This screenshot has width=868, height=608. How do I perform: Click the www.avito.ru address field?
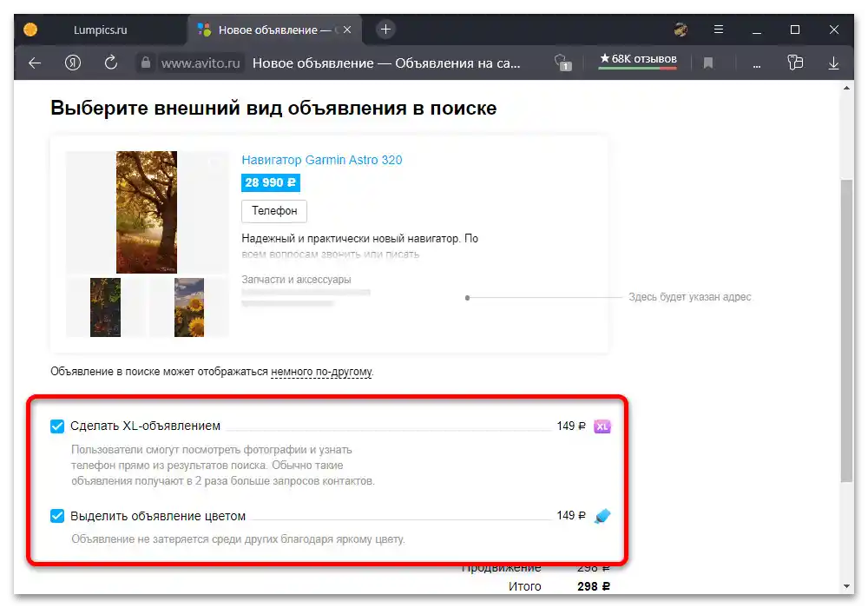pyautogui.click(x=201, y=63)
